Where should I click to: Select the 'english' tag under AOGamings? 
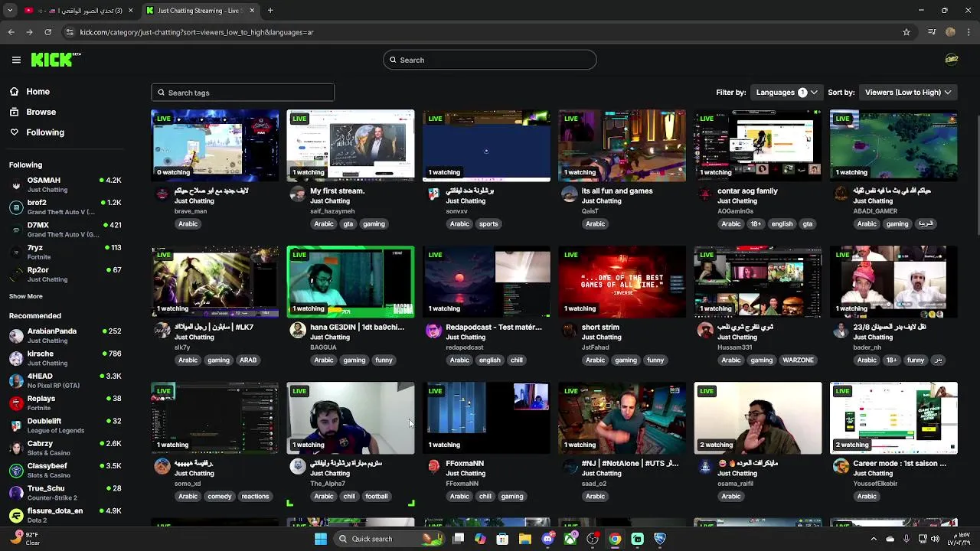click(782, 224)
